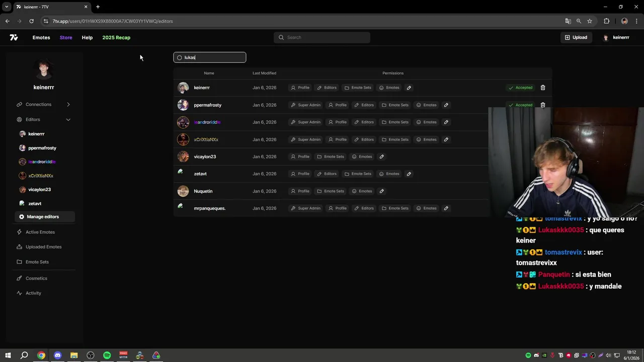Edit permissions pencil for leandroriddle row
Viewport: 644px width, 362px height.
pyautogui.click(x=446, y=122)
